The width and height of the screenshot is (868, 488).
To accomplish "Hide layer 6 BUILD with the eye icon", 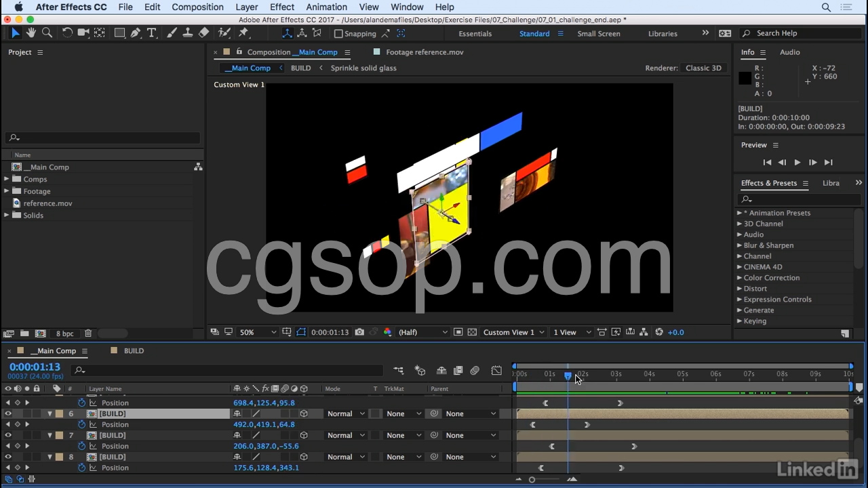I will 8,413.
